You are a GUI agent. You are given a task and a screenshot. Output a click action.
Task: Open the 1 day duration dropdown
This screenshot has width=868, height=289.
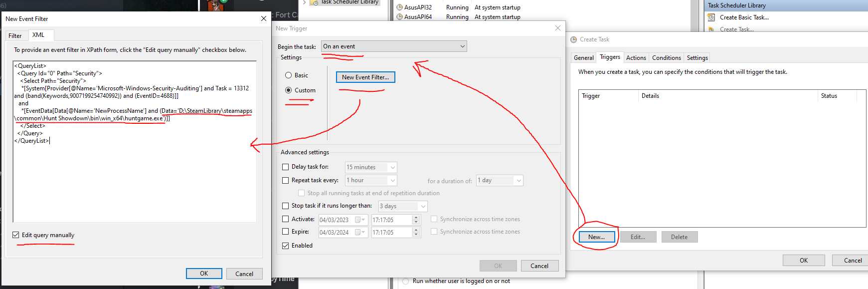point(500,181)
